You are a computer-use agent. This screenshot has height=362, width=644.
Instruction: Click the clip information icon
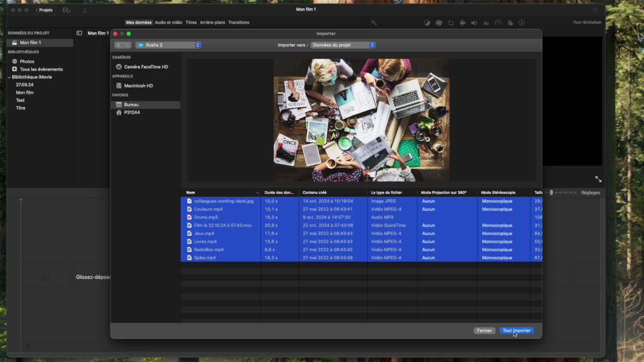click(522, 23)
